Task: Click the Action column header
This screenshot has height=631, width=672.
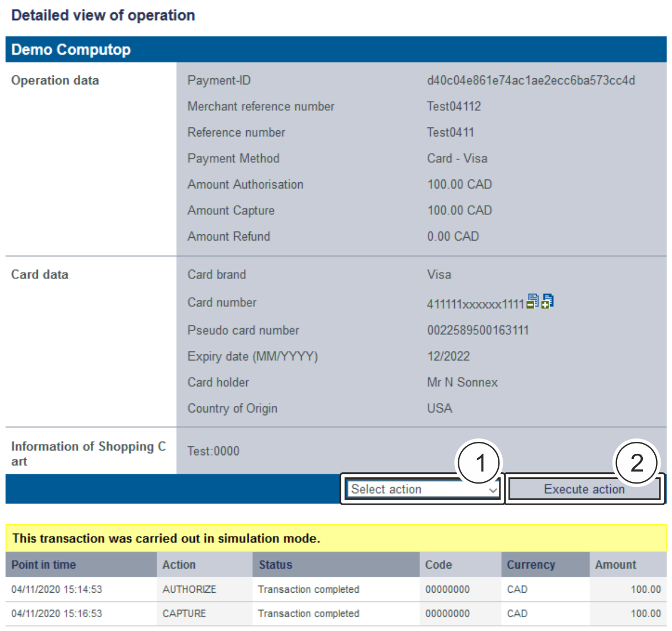Action: 179,565
